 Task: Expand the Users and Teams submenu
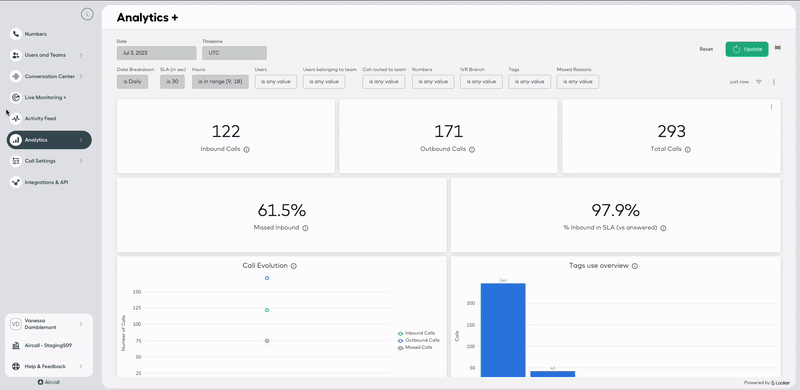pyautogui.click(x=81, y=55)
